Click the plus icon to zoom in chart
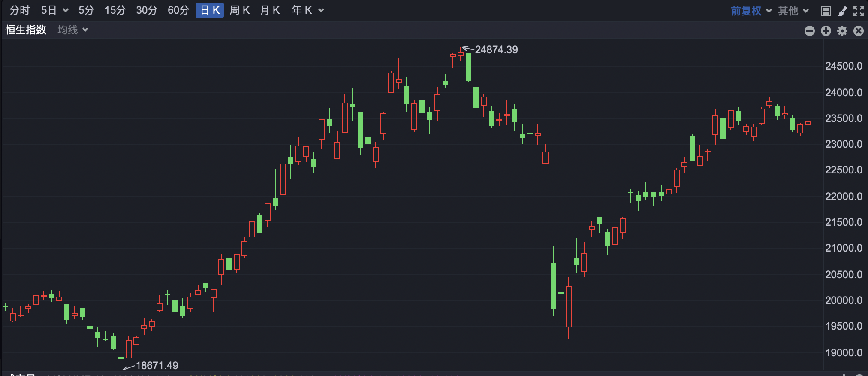 pos(826,31)
